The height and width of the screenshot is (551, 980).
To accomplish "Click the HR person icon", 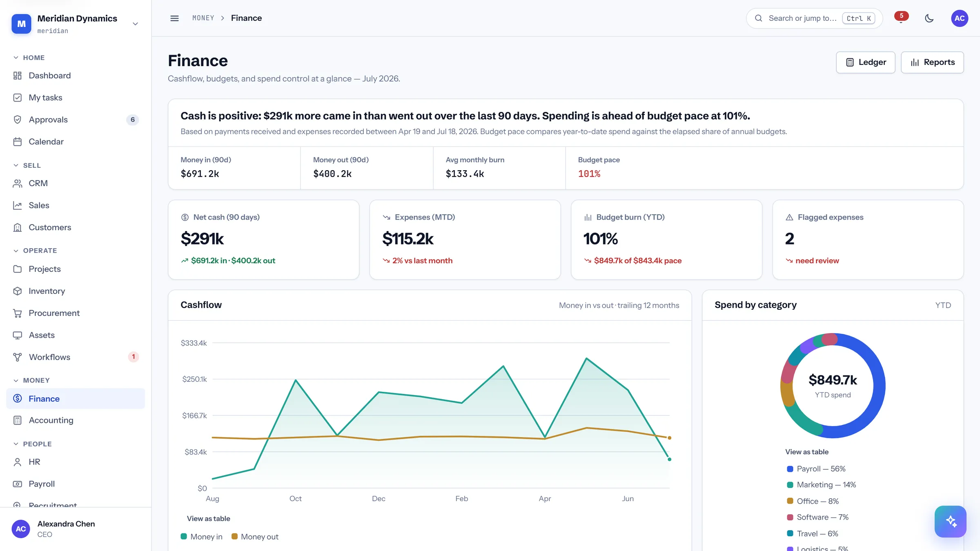I will tap(18, 462).
